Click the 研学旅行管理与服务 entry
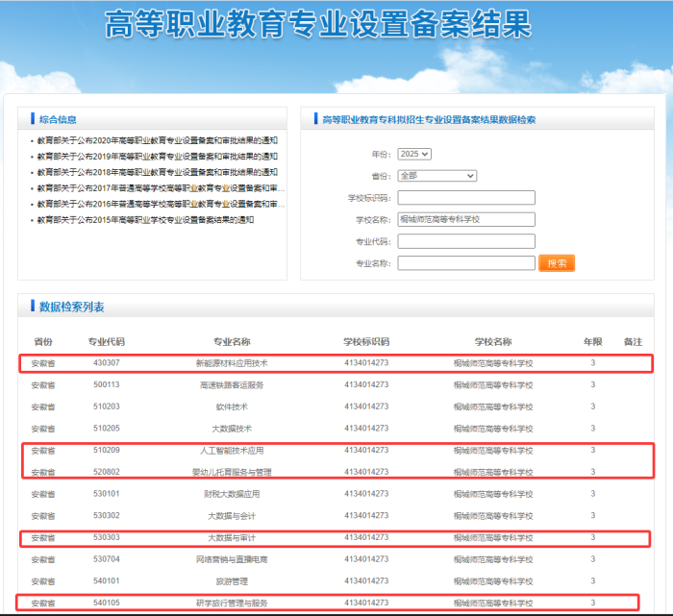Screen dimensions: 673x616 232,603
